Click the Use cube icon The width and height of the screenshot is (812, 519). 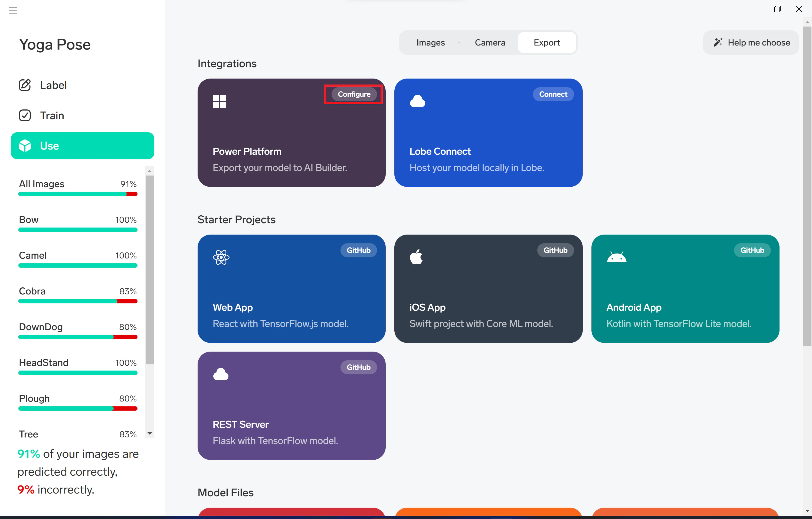[25, 146]
